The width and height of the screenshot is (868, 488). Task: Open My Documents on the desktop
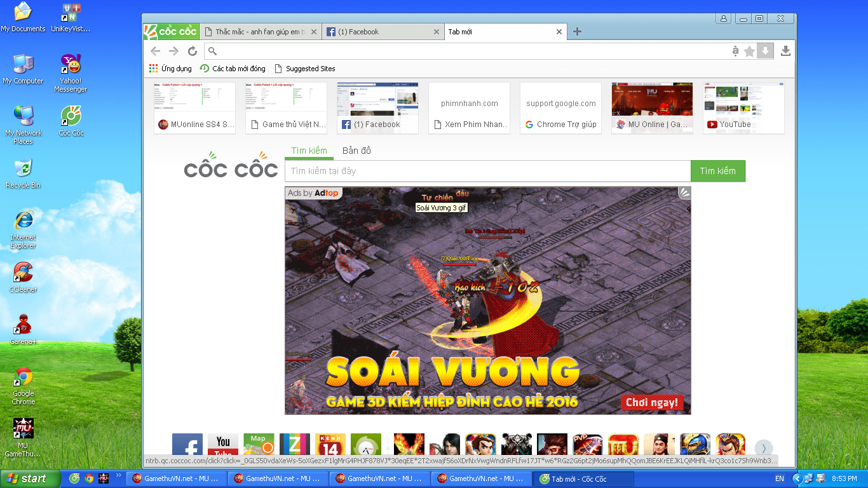tap(23, 17)
